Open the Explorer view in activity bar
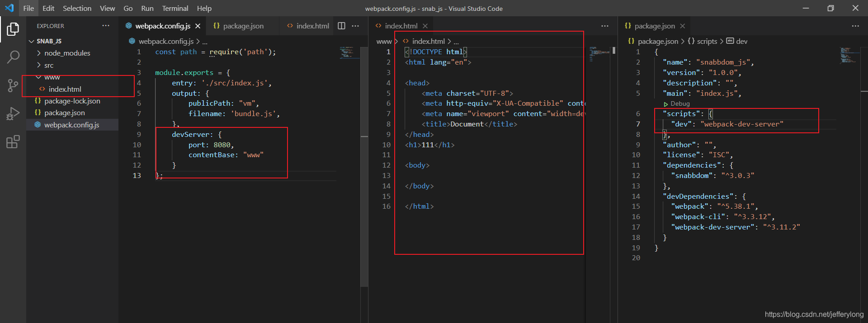The height and width of the screenshot is (323, 868). 13,29
